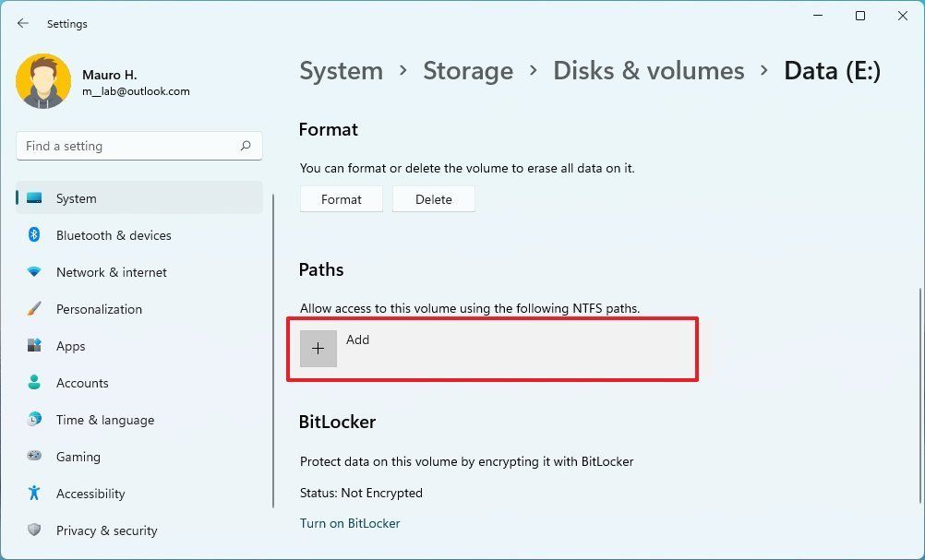The image size is (925, 560).
Task: Click the search magnifier in Find a setting
Action: pos(246,146)
